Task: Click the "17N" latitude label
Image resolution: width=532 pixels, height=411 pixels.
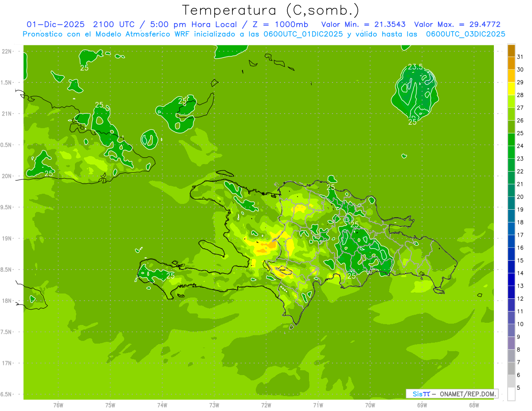Action: click(7, 363)
